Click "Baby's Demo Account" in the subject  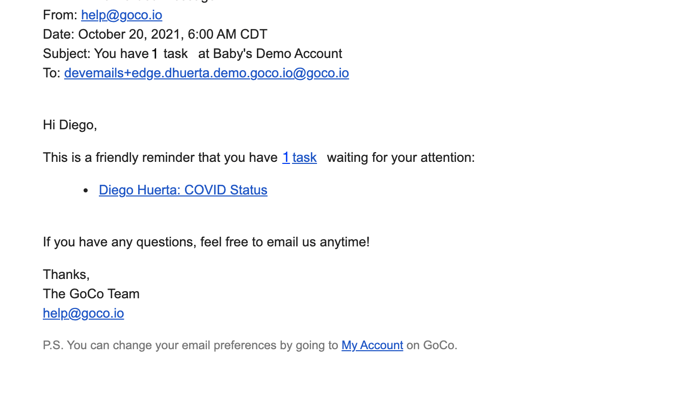(277, 54)
